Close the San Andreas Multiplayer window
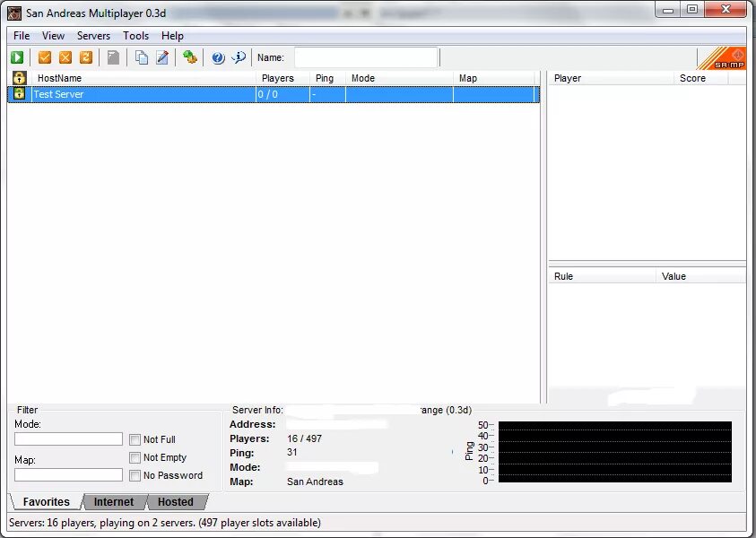 pyautogui.click(x=726, y=9)
